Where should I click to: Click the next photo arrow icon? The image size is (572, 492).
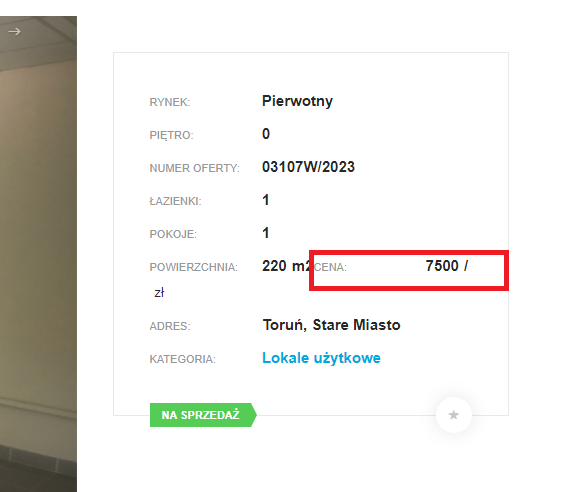(x=14, y=32)
